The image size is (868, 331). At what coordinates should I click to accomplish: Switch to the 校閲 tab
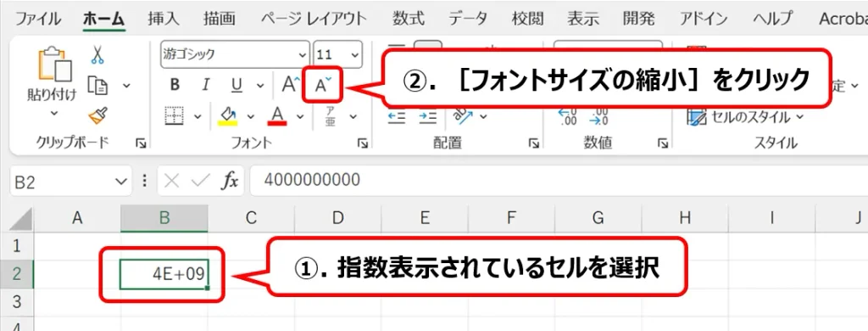(527, 19)
